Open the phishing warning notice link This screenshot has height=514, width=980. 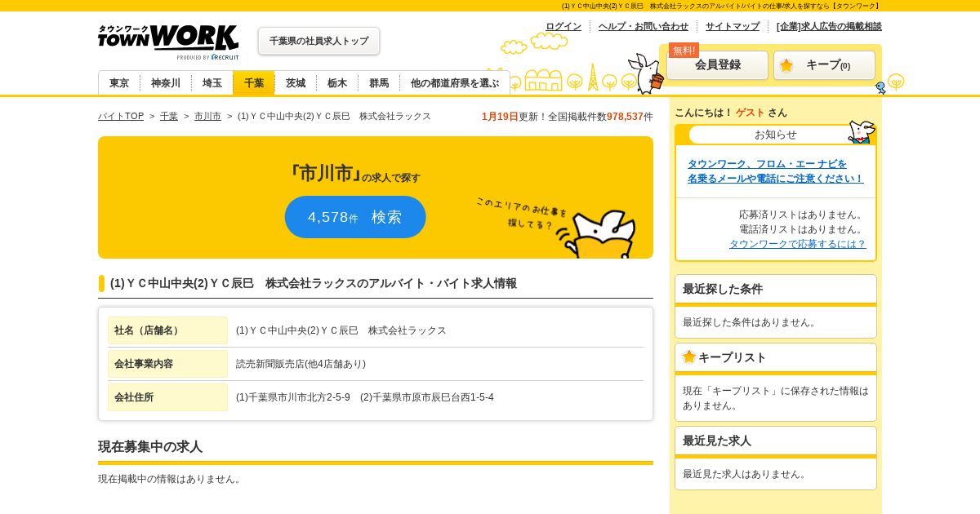click(775, 171)
